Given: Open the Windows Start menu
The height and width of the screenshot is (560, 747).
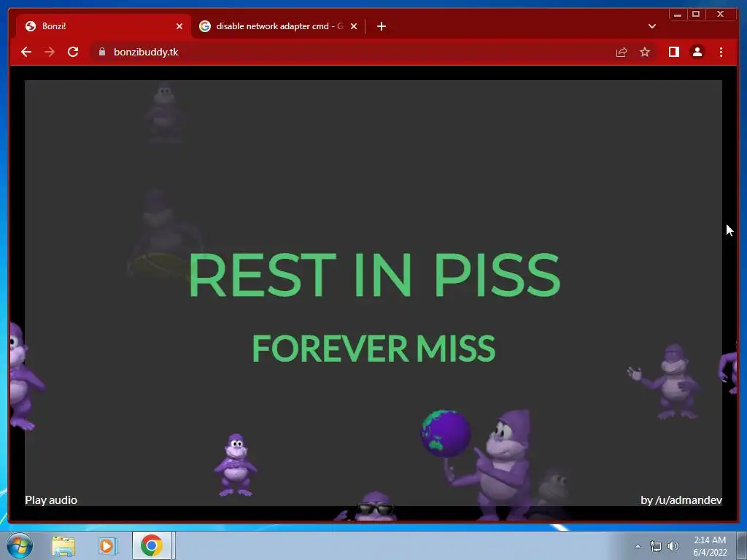Looking at the screenshot, I should (x=19, y=545).
